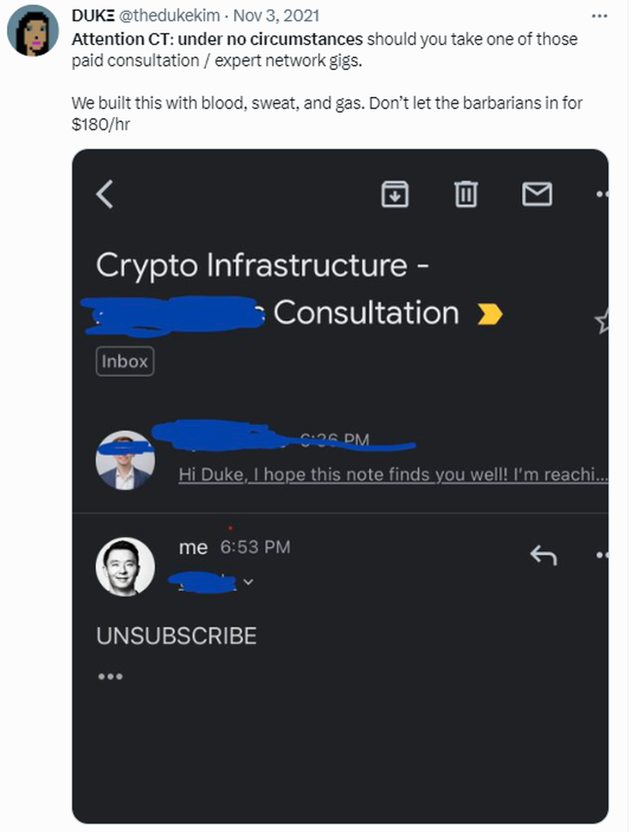Archive the email with archive icon

[x=395, y=194]
